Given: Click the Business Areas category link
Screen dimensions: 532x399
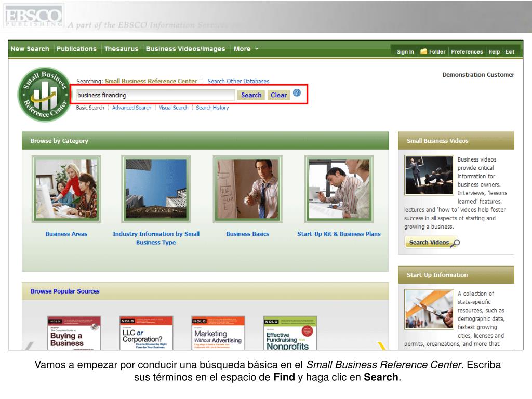Looking at the screenshot, I should [66, 234].
